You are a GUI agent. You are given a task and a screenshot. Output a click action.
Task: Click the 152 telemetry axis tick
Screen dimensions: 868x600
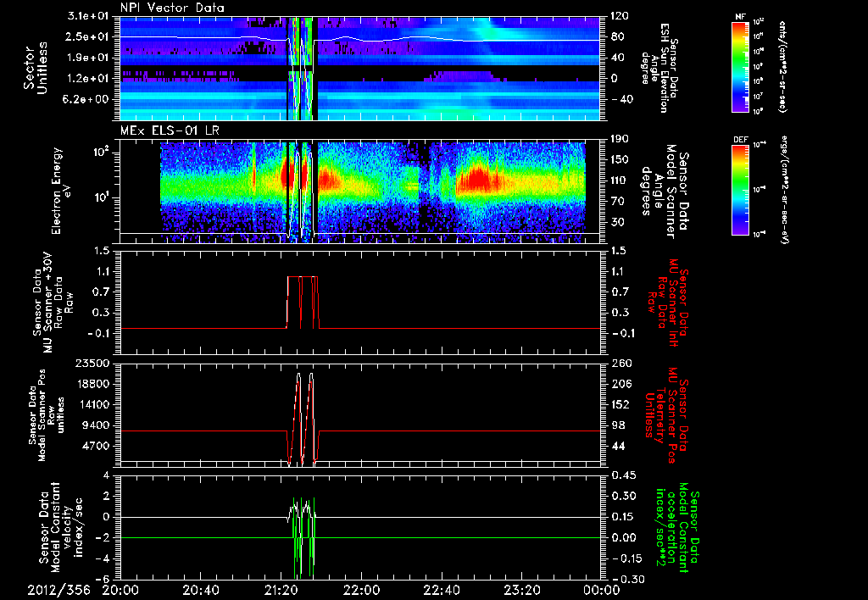pos(621,404)
